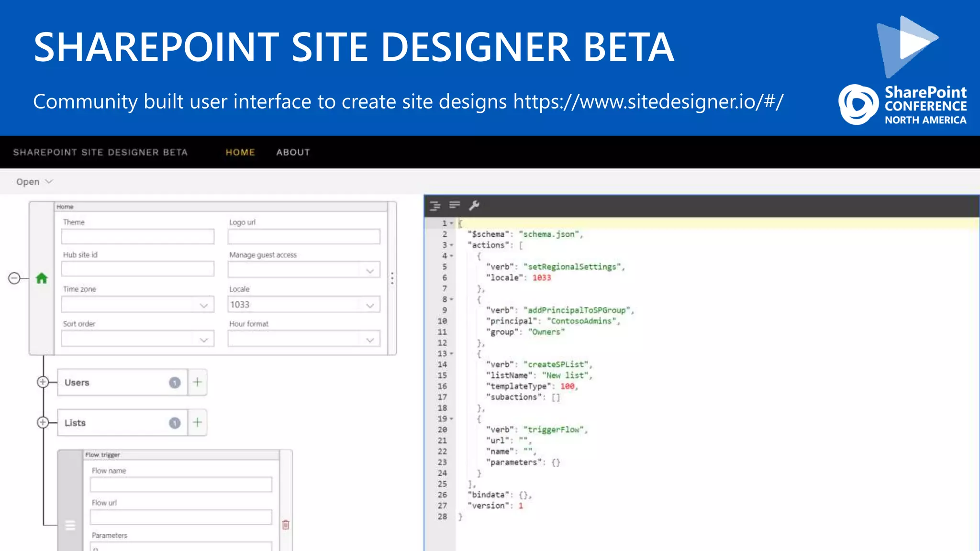
Task: Focus the Theme input field
Action: pyautogui.click(x=138, y=236)
